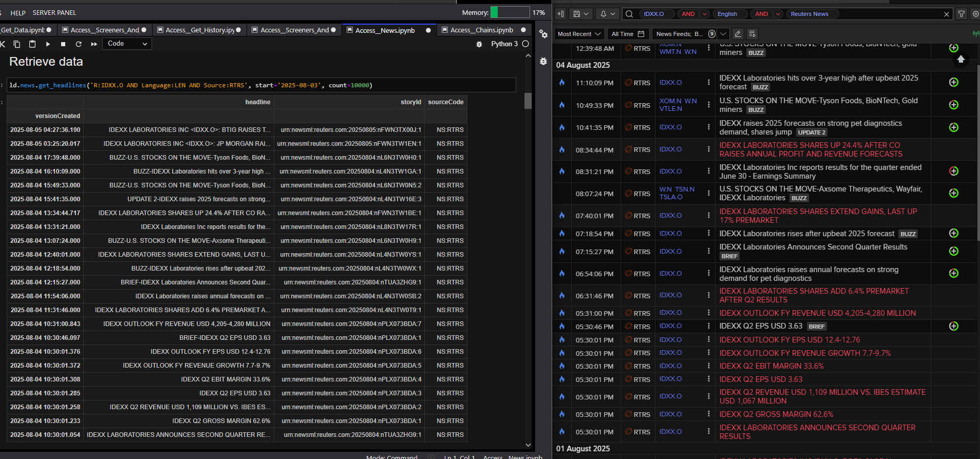The image size is (980, 459).
Task: Open the alert bell dropdown
Action: pyautogui.click(x=608, y=14)
